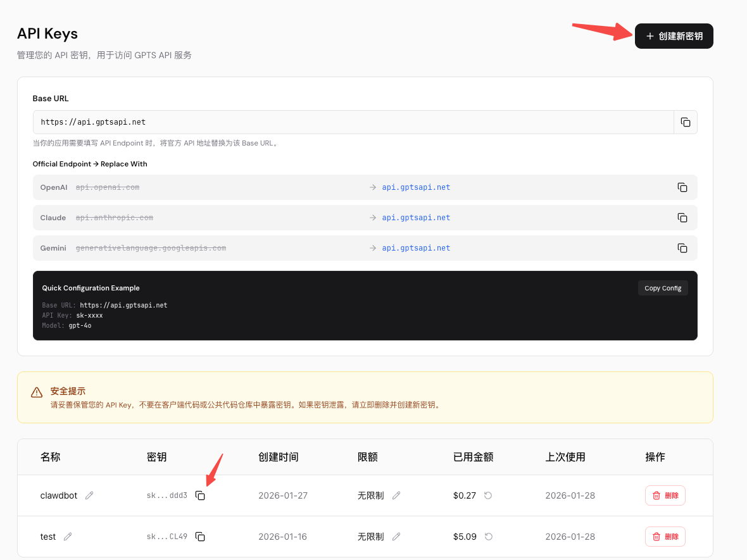Copy the Base URL field value
Image resolution: width=747 pixels, height=560 pixels.
coord(685,122)
